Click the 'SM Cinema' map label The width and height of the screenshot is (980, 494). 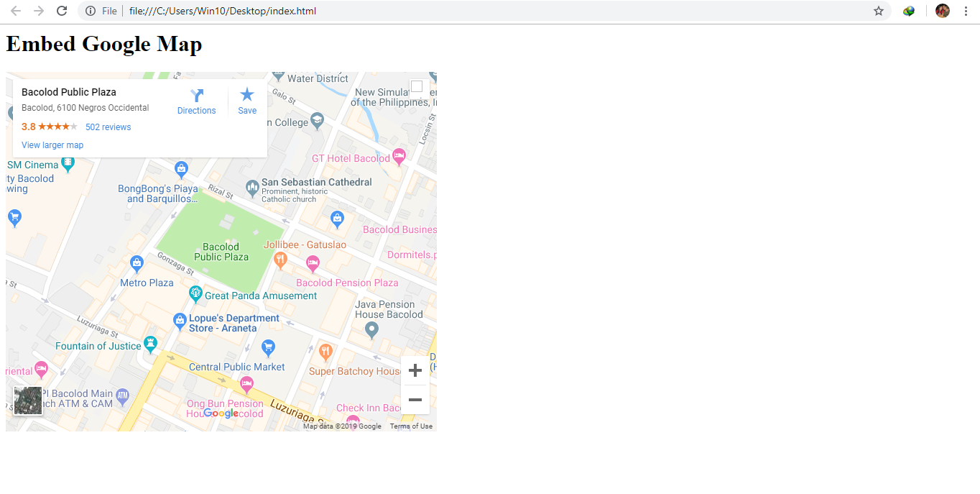(x=33, y=165)
